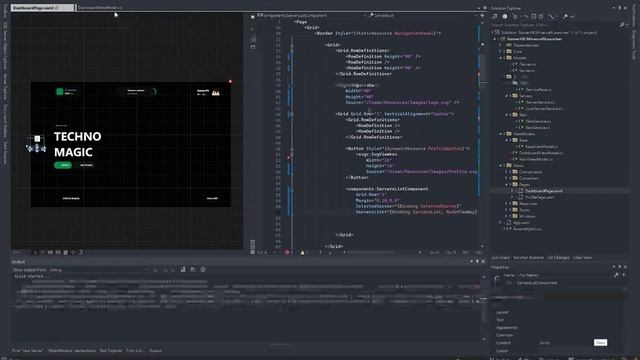The width and height of the screenshot is (640, 360).
Task: Open the Error List bottom tab
Action: (x=134, y=351)
